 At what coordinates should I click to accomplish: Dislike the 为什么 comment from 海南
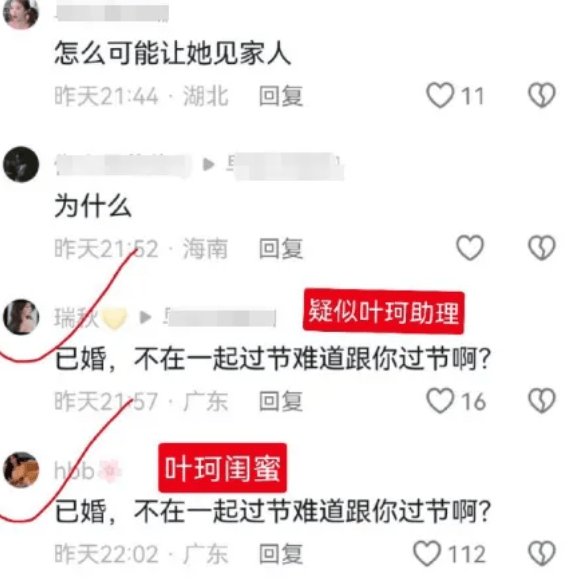tap(542, 248)
